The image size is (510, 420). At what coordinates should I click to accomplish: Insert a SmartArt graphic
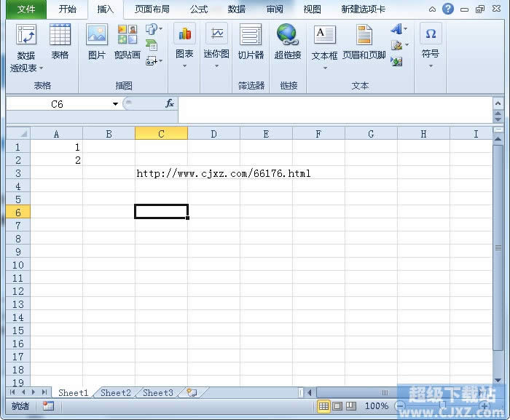(x=152, y=45)
